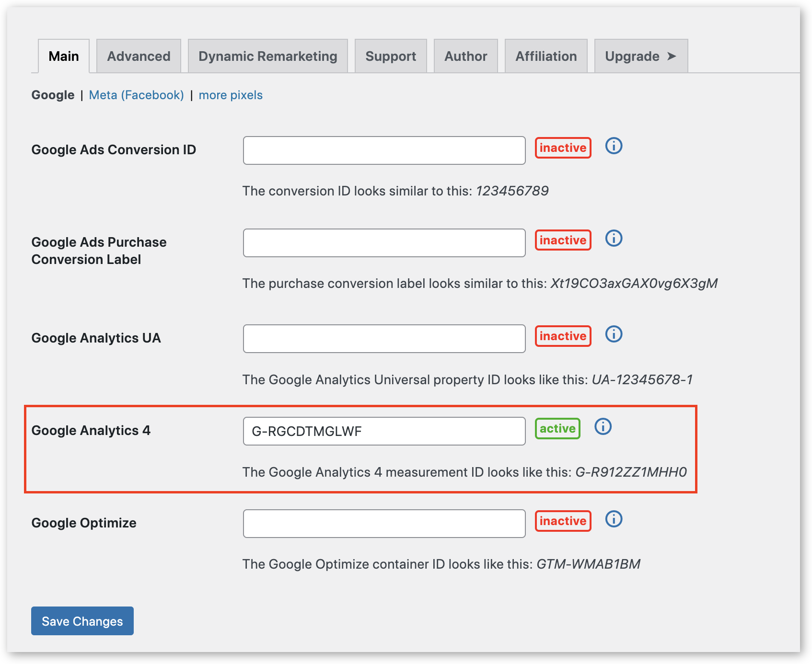Open the Dynamic Remarketing tab
812x664 pixels.
pos(267,57)
